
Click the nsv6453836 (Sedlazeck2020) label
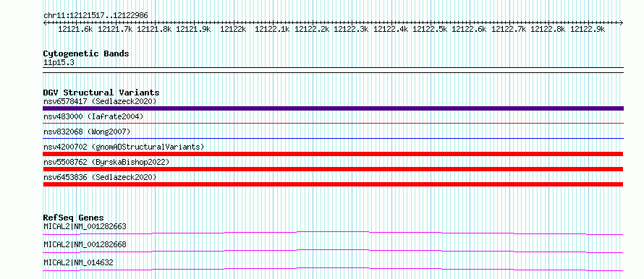[100, 177]
